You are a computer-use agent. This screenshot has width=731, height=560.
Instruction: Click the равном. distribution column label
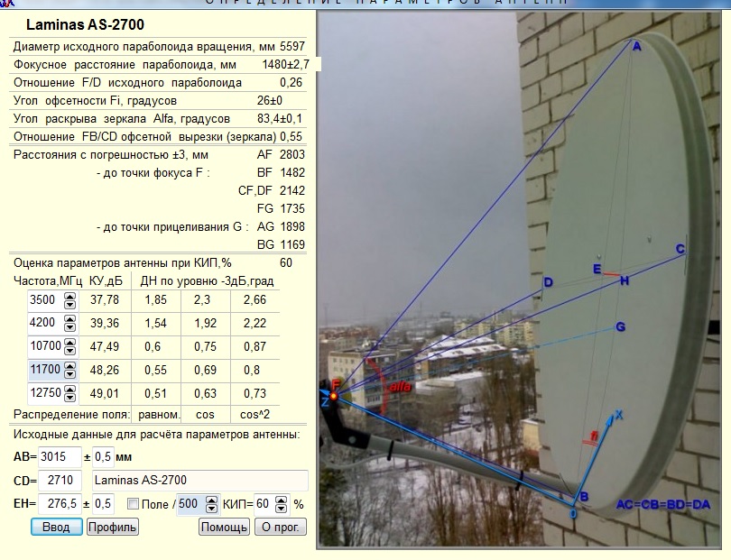(x=159, y=414)
